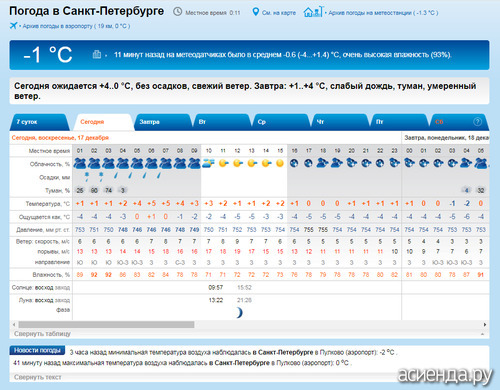Open См. на карте link

click(279, 13)
